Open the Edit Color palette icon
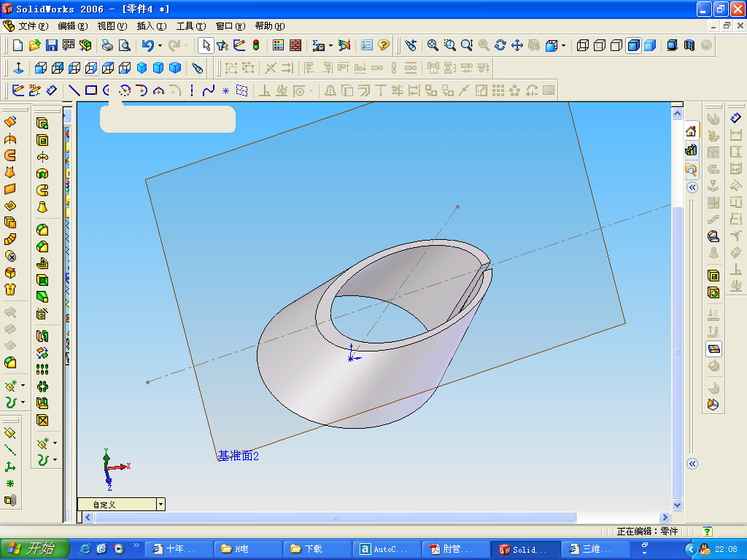 click(x=278, y=45)
